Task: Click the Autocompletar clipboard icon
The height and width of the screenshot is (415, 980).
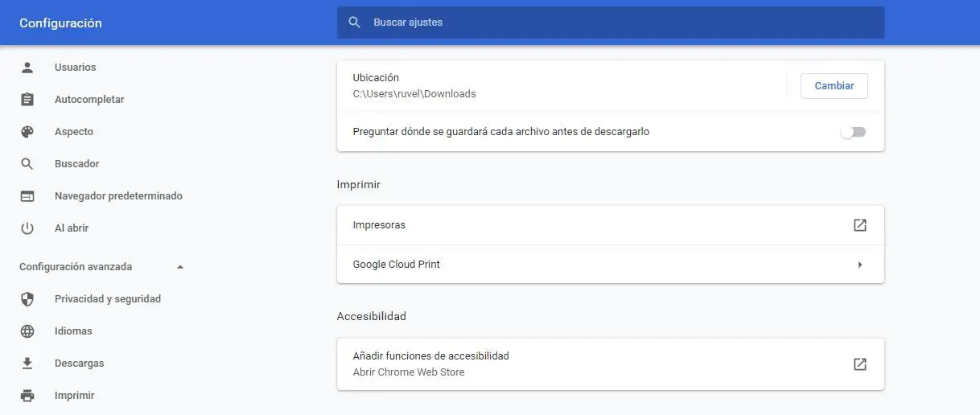Action: pos(27,100)
